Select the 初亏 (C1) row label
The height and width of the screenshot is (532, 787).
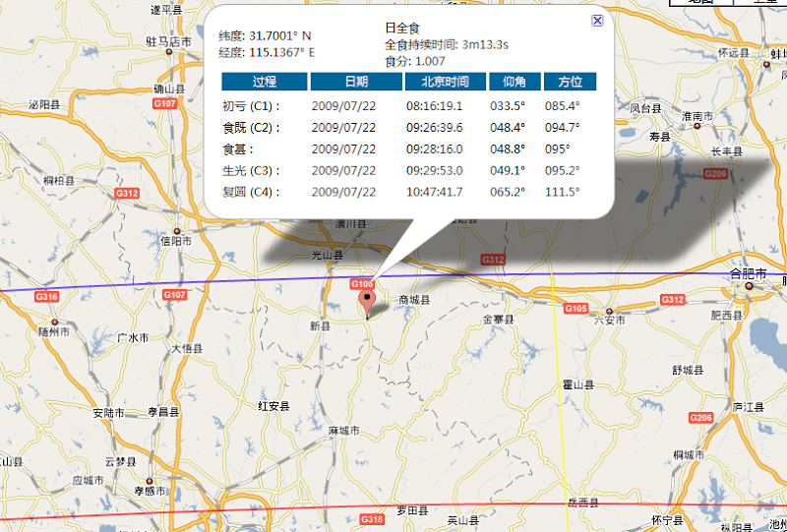tap(251, 106)
